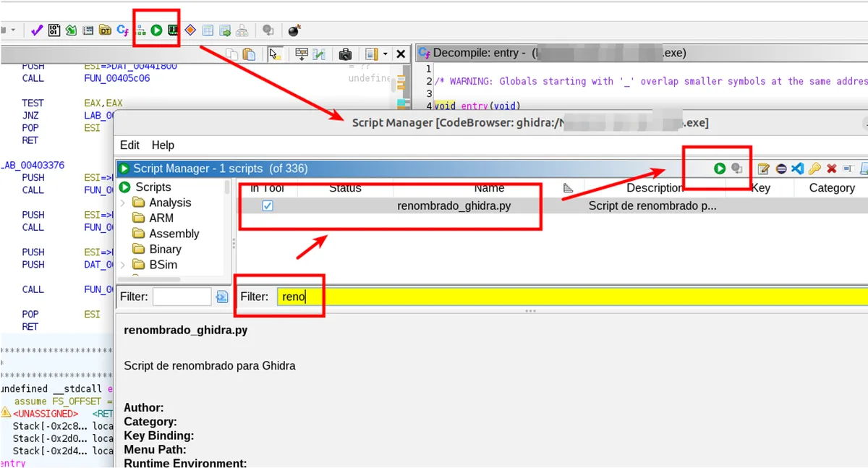Image resolution: width=868 pixels, height=468 pixels.
Task: Click entry function name in decompiler
Action: point(474,106)
